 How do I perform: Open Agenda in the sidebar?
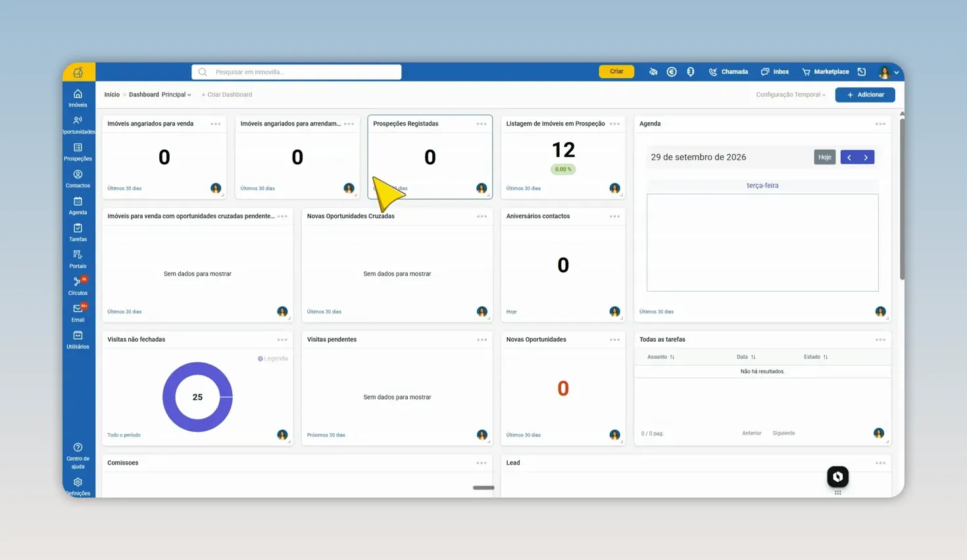pyautogui.click(x=78, y=206)
